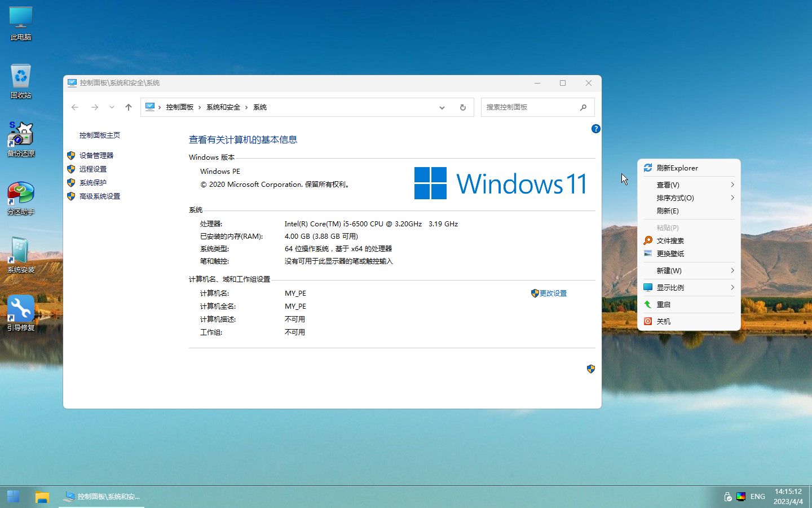Choose 重启 in the context menu
The image size is (812, 508).
tap(689, 304)
